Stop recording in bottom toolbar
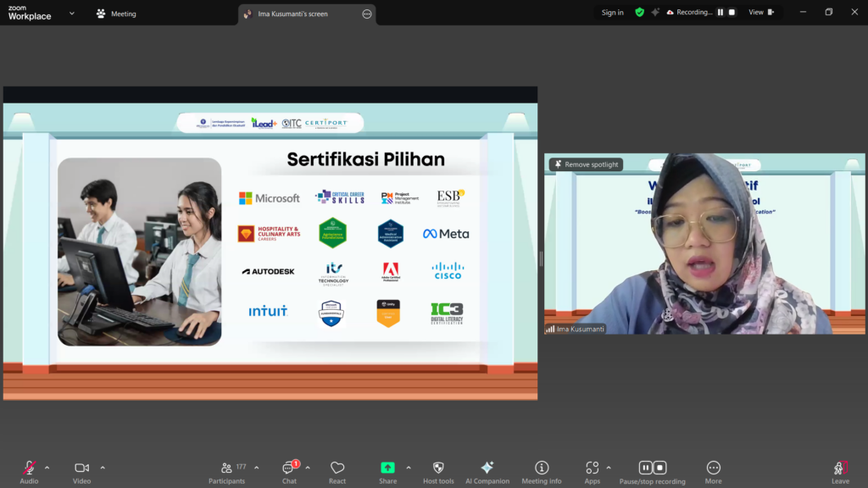Image resolution: width=868 pixels, height=488 pixels. click(x=659, y=468)
